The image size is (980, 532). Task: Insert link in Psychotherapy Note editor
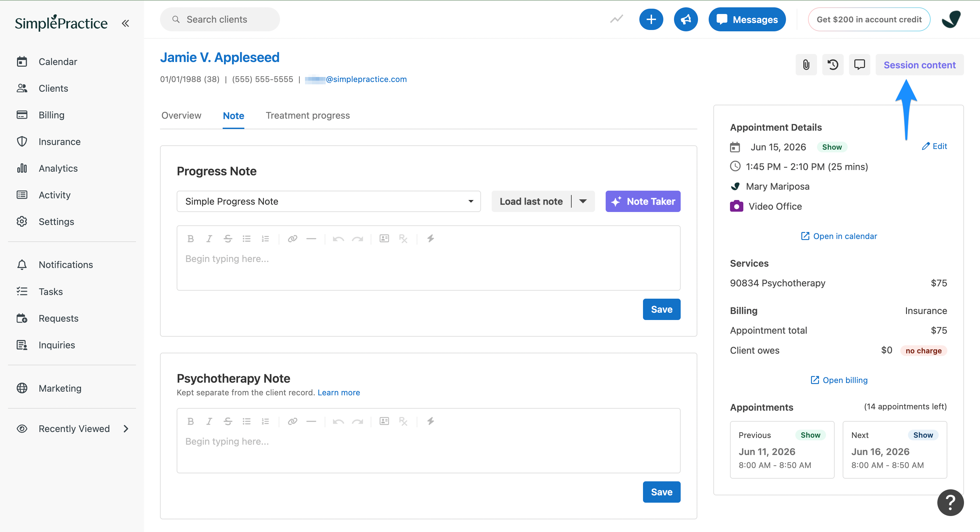click(x=292, y=421)
